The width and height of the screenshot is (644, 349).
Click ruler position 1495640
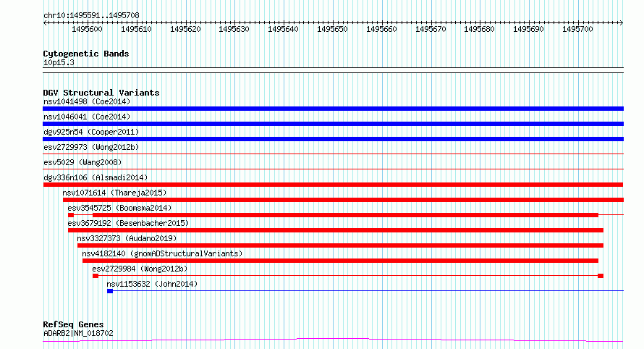click(284, 29)
